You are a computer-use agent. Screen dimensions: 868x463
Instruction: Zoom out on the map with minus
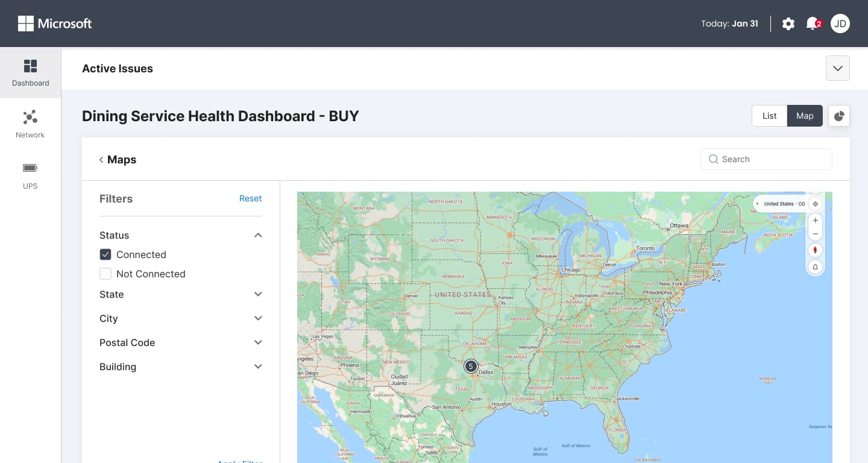point(816,234)
